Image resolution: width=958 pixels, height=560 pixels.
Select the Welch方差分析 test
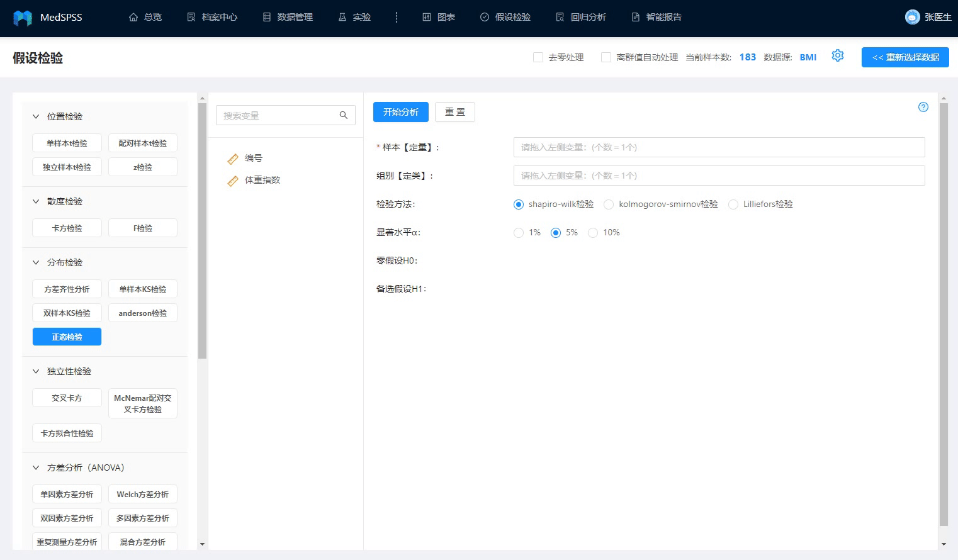tap(143, 494)
